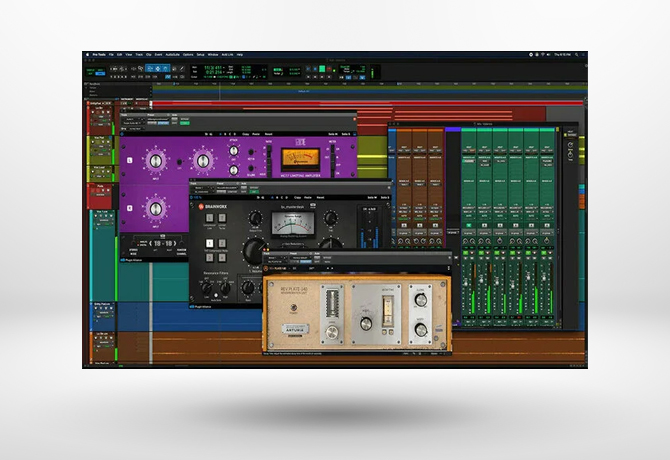Click the Rev Plate-140 decay time slider
This screenshot has width=670, height=460.
(387, 312)
